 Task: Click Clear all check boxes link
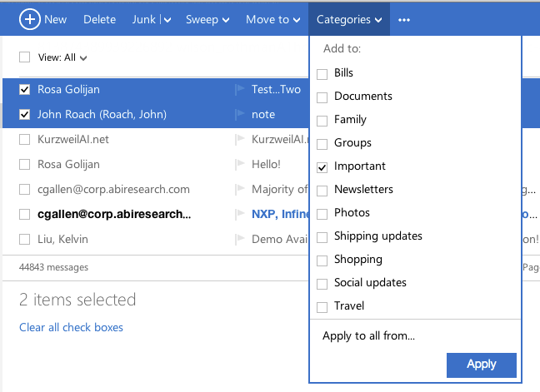pos(71,327)
